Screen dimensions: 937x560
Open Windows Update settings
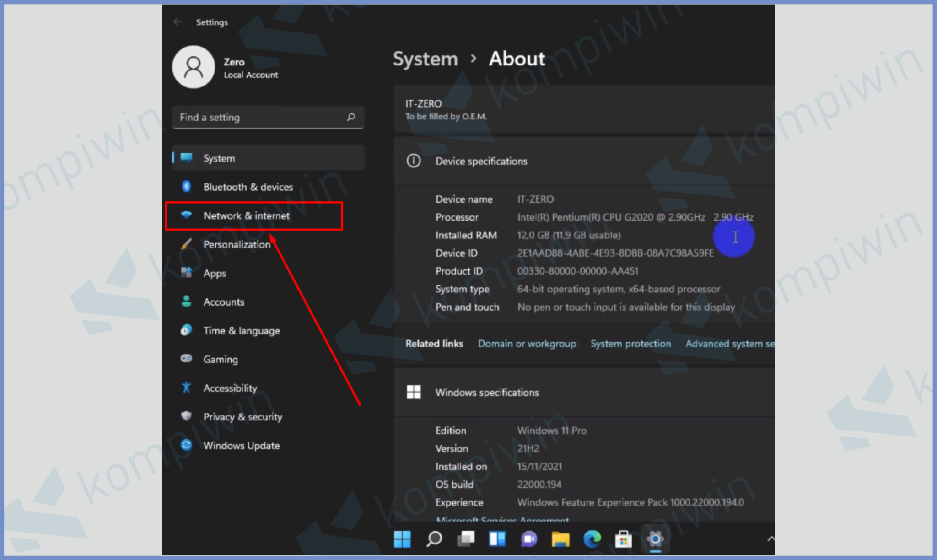click(x=242, y=445)
